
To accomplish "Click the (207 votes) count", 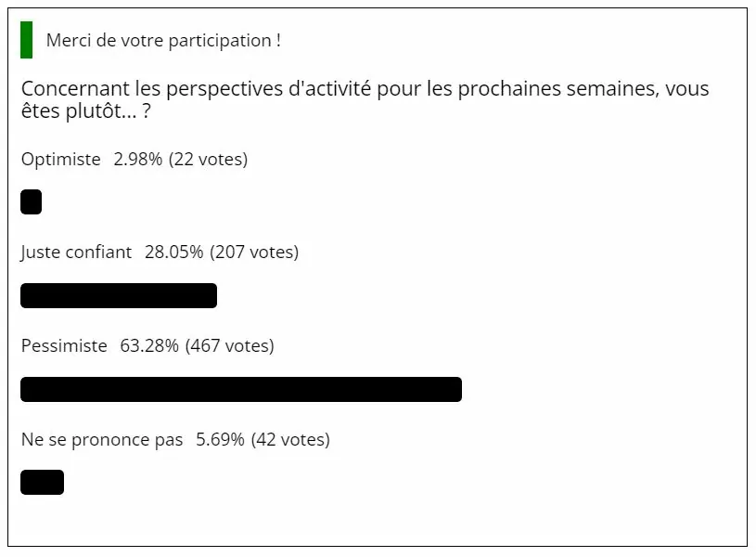I will point(254,253).
